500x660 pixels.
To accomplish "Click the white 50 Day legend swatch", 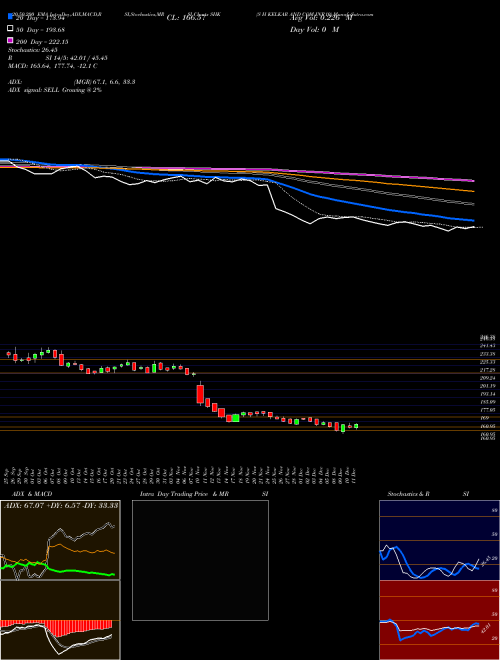I will click(10, 29).
